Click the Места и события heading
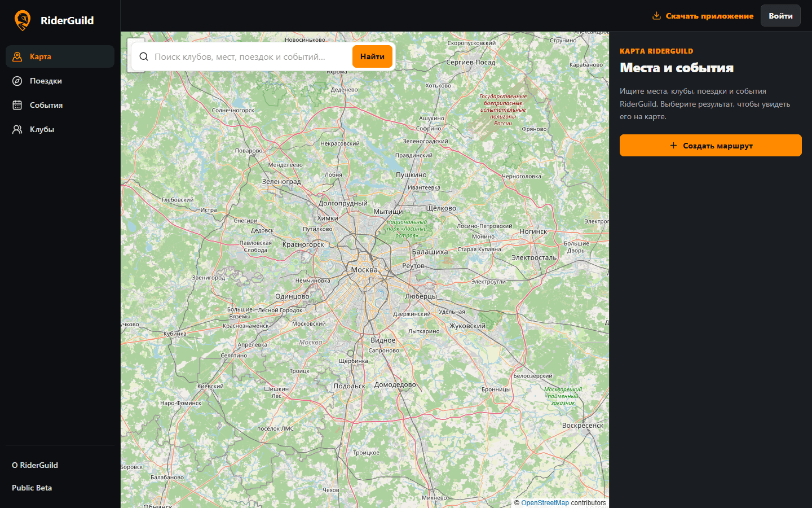812x508 pixels. [677, 68]
